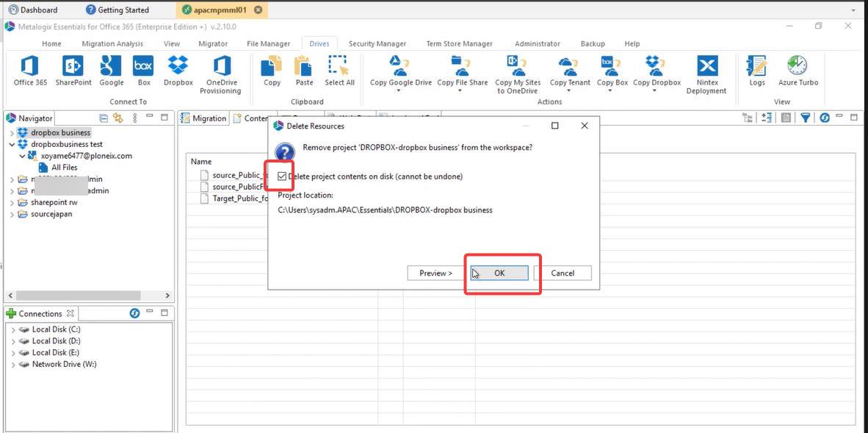Open the Administrator ribbon tab

pos(537,44)
